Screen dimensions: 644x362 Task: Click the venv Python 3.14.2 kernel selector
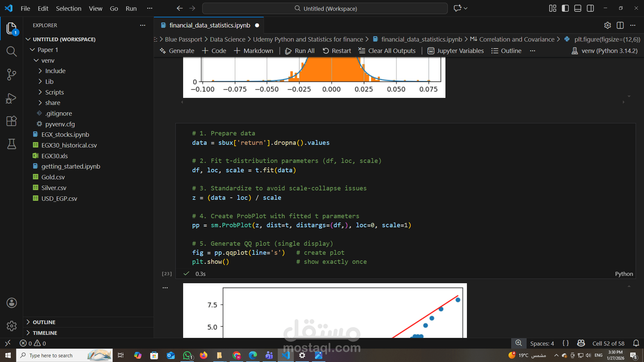coord(604,51)
